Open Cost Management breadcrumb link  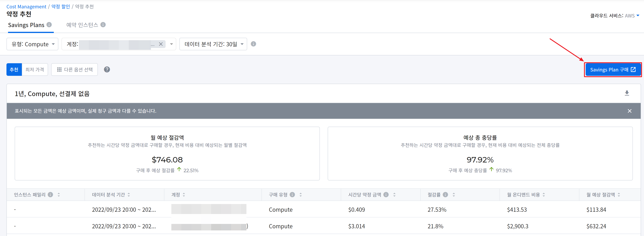click(x=26, y=6)
